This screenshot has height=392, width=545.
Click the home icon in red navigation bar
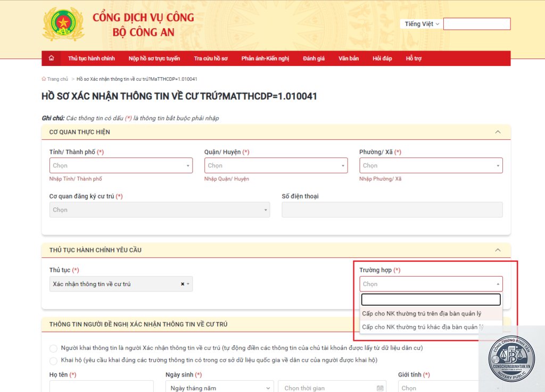coord(52,59)
